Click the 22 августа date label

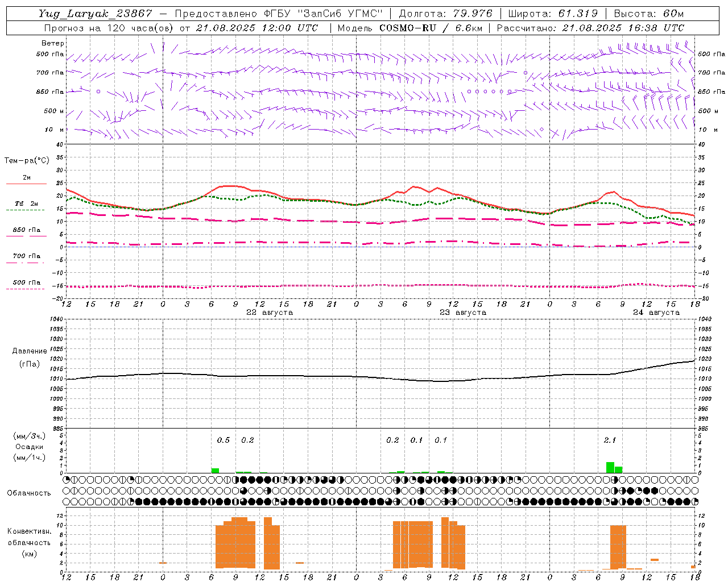270,313
